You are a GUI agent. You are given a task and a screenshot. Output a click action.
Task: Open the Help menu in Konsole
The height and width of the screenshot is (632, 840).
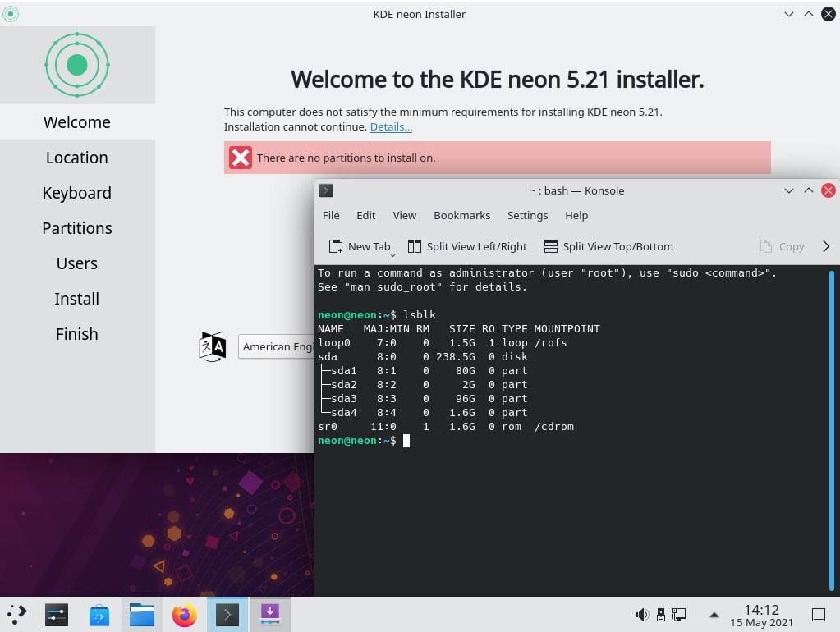point(576,215)
